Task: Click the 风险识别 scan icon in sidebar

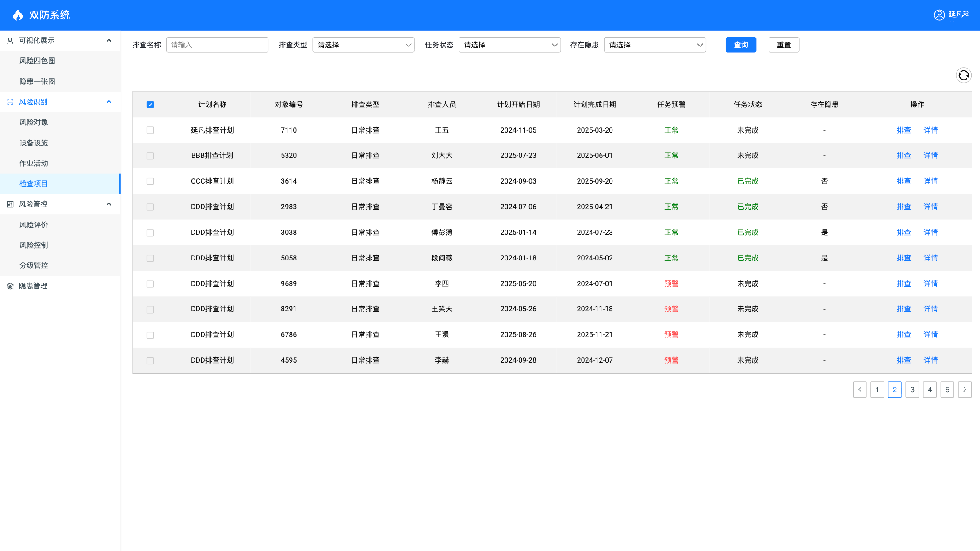Action: point(10,102)
